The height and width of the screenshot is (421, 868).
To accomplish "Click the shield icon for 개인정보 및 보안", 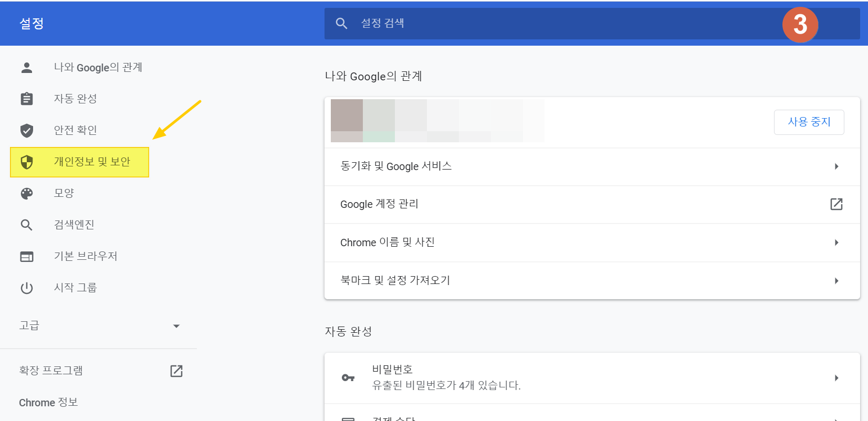I will coord(27,162).
